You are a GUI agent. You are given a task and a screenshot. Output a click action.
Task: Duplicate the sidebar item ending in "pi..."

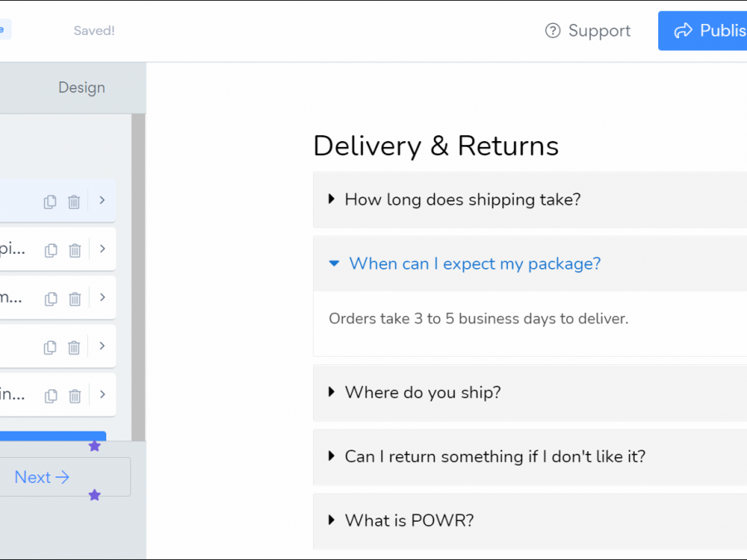(51, 250)
